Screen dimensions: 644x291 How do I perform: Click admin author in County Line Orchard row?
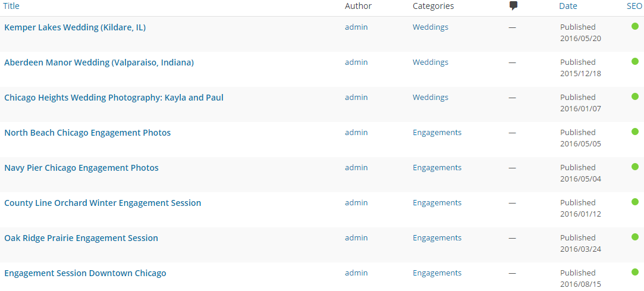coord(356,203)
